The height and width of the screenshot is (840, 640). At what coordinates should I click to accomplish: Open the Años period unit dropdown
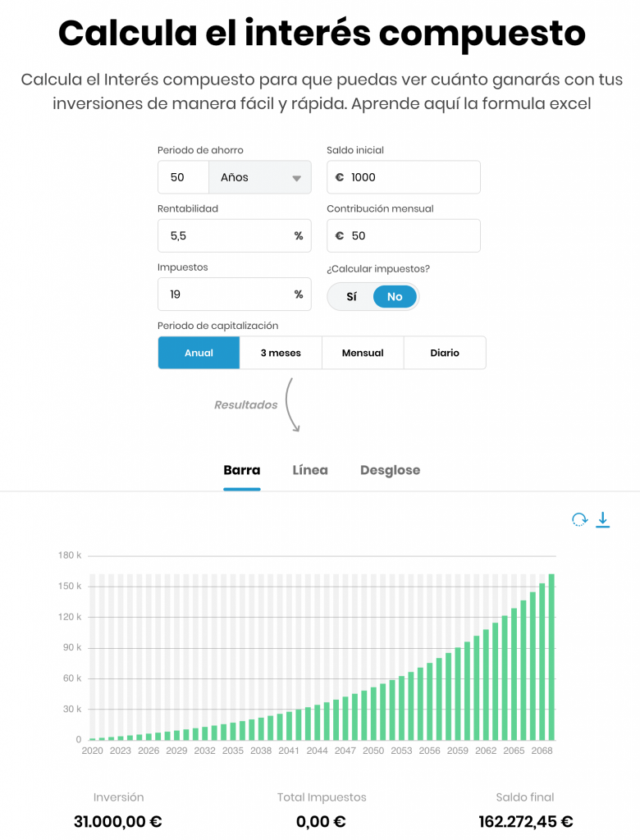tap(260, 177)
